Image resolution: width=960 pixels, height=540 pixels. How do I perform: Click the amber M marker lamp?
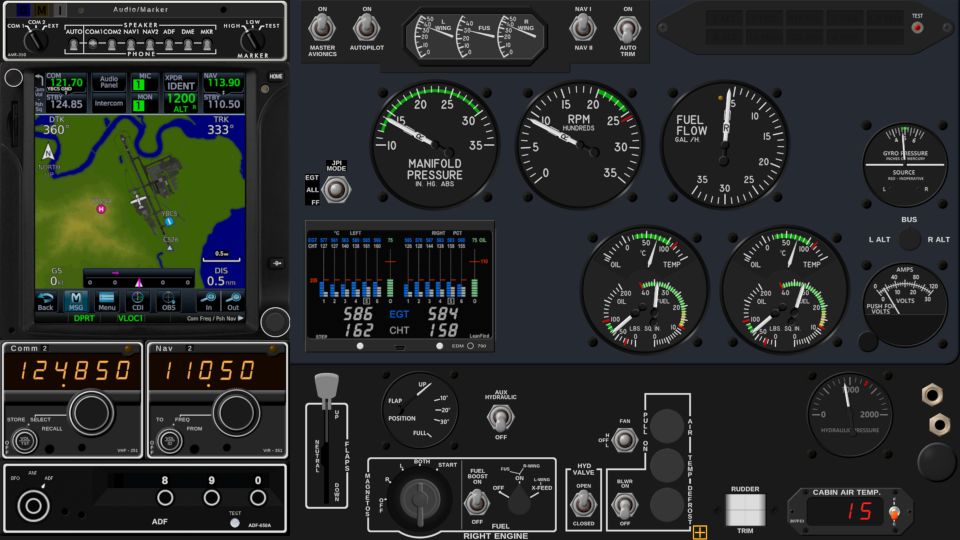click(42, 10)
